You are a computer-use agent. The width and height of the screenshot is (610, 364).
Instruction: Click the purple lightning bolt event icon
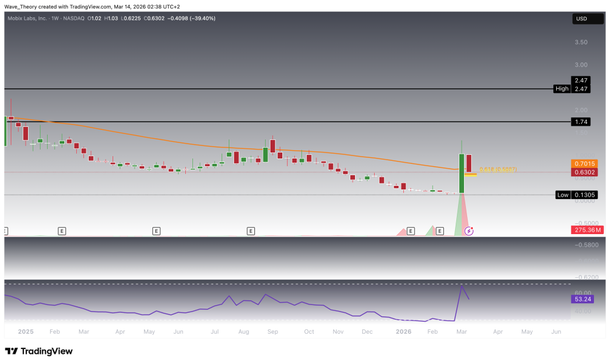click(469, 231)
